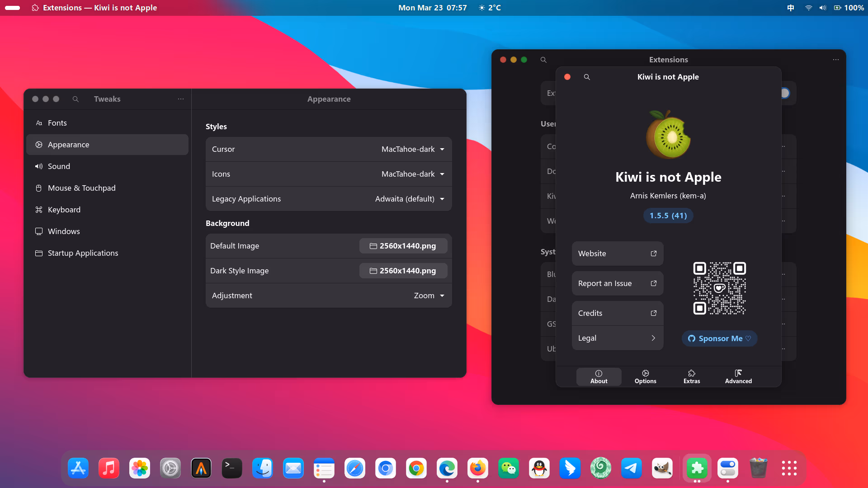Open the Legacy Applications theme dropdown
Viewport: 868px width, 488px height.
coord(329,199)
